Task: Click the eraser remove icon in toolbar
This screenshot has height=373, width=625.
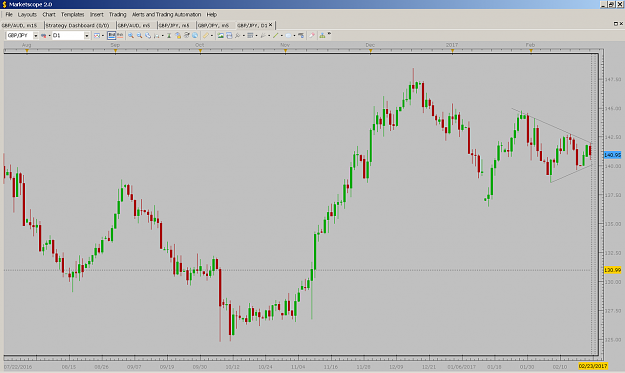Action: [x=312, y=35]
